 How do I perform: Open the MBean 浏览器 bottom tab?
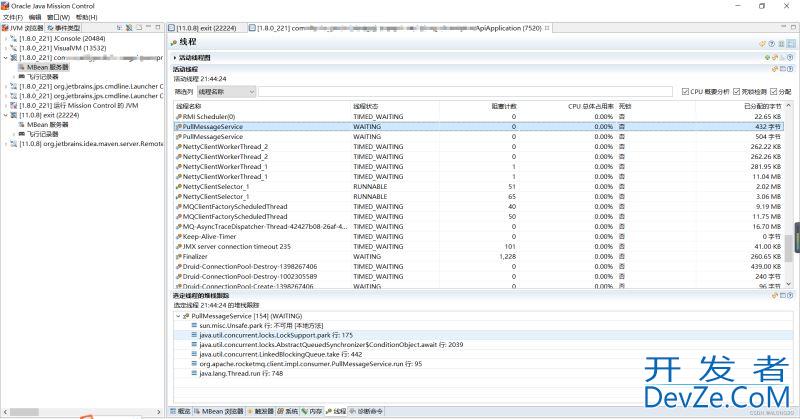[x=219, y=411]
